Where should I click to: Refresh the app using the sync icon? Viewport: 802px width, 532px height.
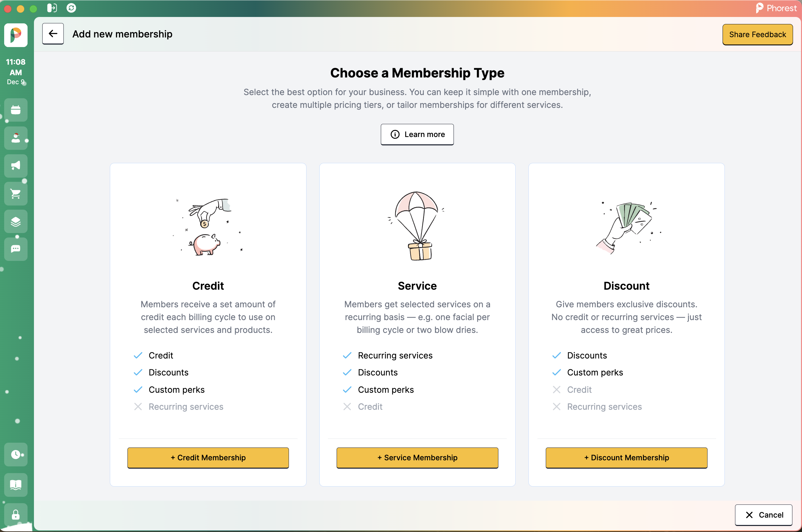pyautogui.click(x=71, y=8)
